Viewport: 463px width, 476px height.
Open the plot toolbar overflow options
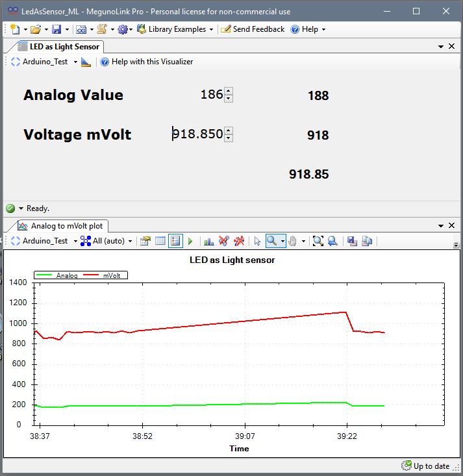click(x=456, y=245)
